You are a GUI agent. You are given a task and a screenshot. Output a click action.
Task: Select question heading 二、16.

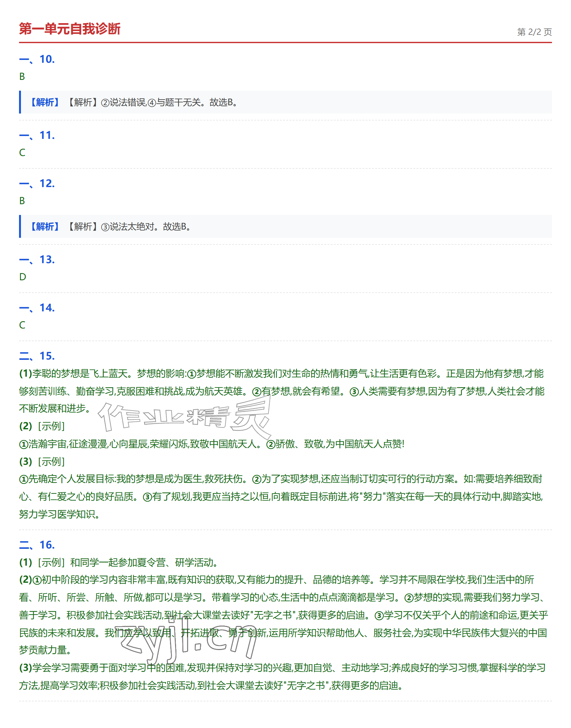click(37, 545)
